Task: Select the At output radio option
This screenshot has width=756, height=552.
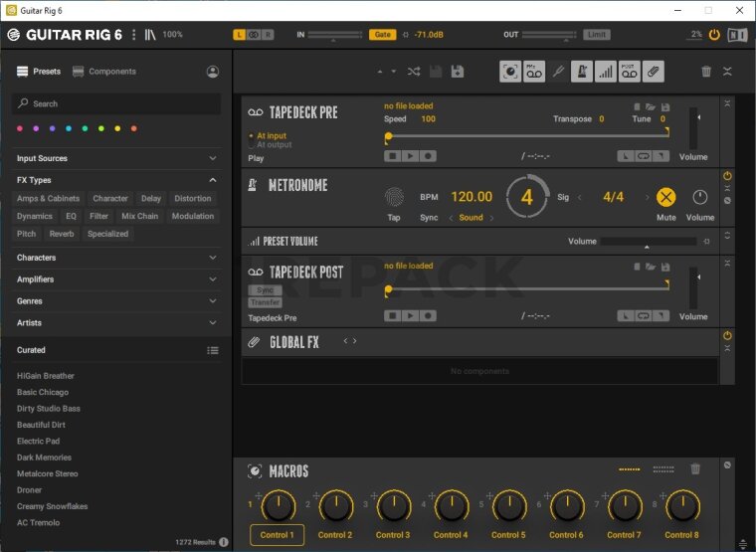Action: coord(274,145)
